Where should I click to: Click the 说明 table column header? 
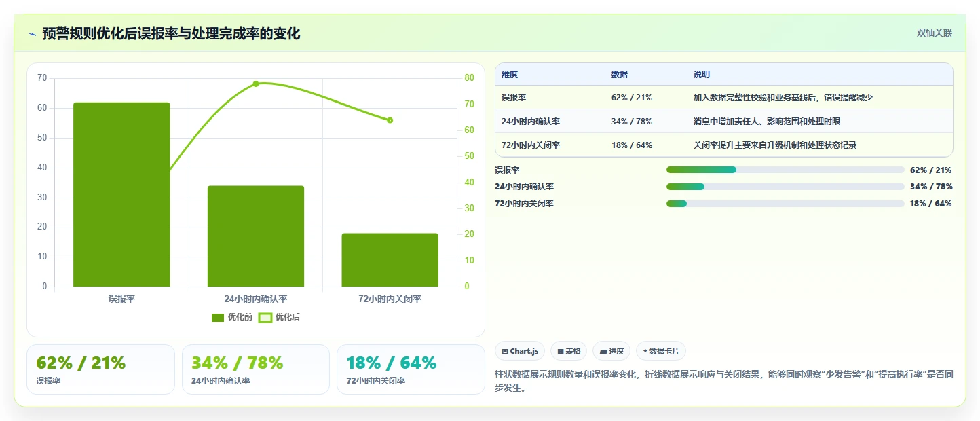(x=702, y=75)
